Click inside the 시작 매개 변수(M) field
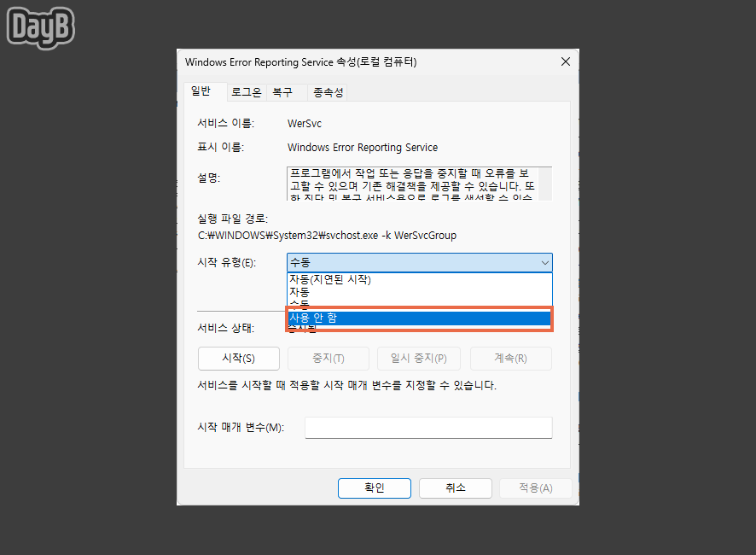This screenshot has height=555, width=756. [x=428, y=427]
